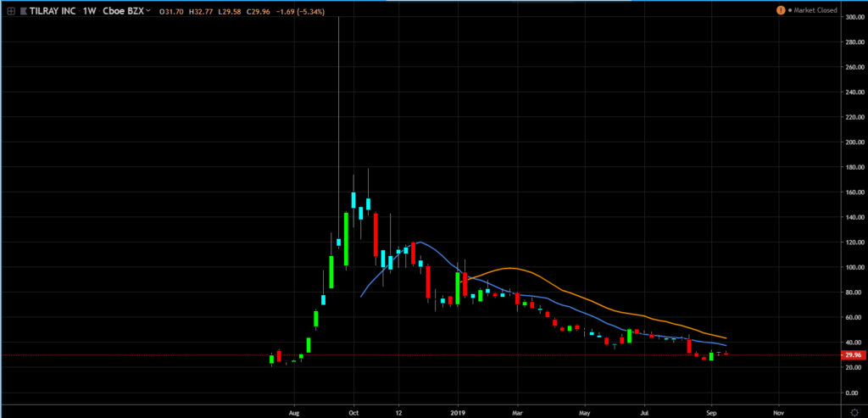Click the open value O31.70

tap(170, 11)
